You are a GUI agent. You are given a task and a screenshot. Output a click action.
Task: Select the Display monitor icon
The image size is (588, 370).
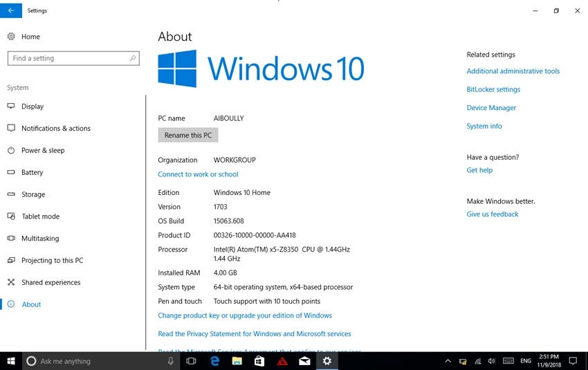point(11,106)
